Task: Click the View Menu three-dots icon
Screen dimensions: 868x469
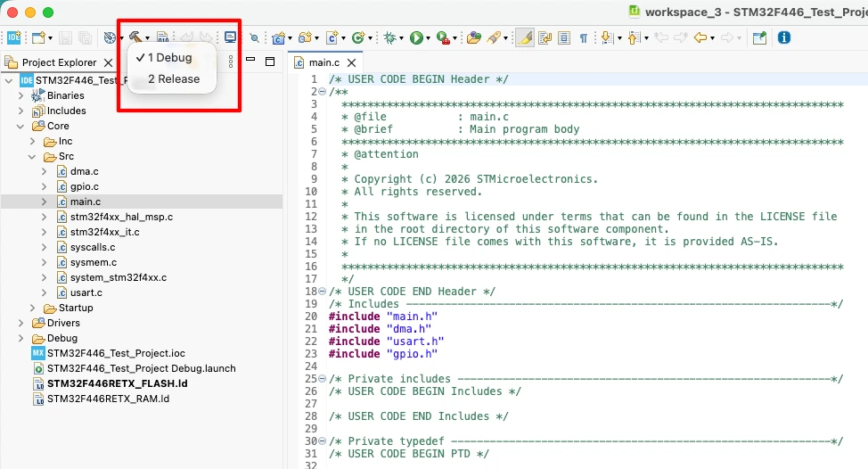Action: tap(231, 62)
